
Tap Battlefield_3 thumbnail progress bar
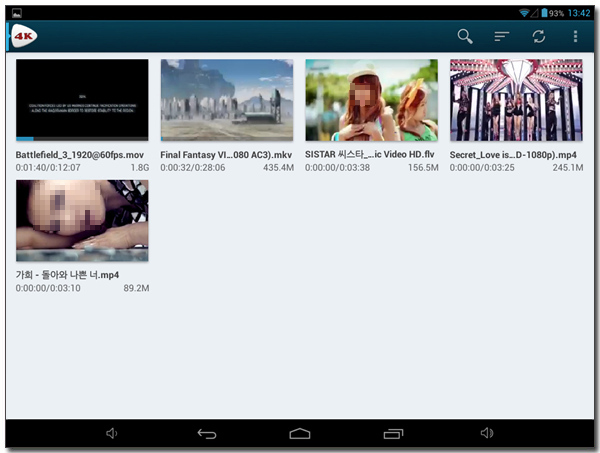tap(82, 139)
